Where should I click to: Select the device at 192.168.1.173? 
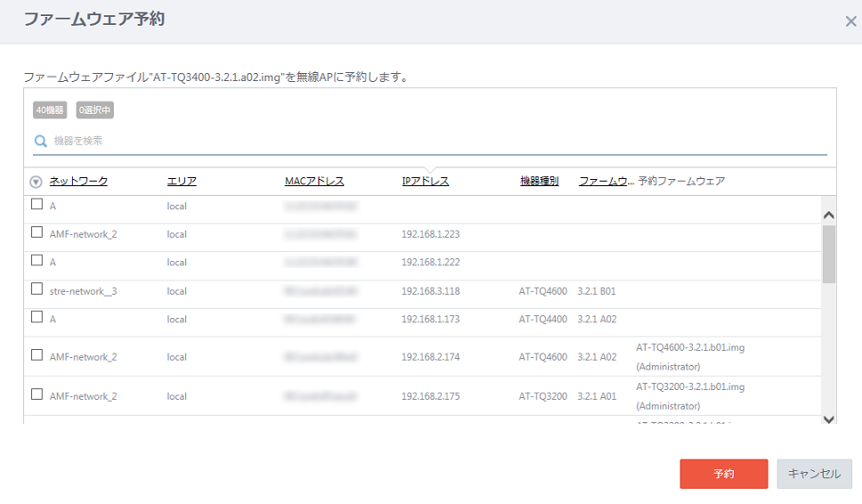pos(37,317)
